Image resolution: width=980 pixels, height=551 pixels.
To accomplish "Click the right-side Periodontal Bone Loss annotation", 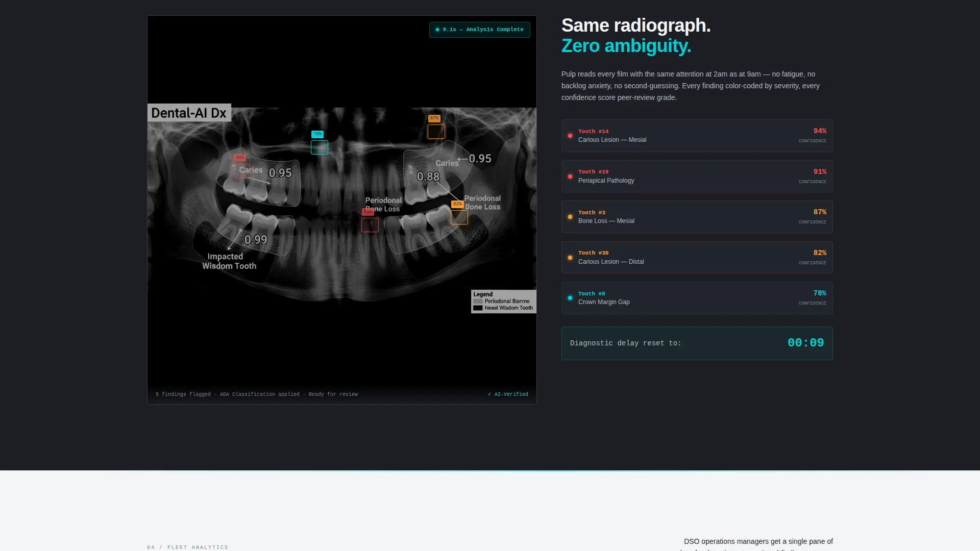I will (482, 203).
